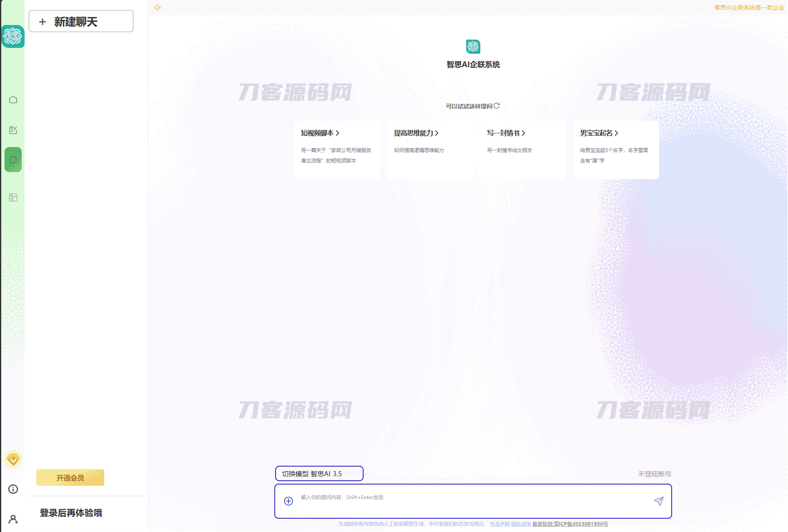
Task: Open the writing notes icon in the sidebar
Action: [x=13, y=130]
